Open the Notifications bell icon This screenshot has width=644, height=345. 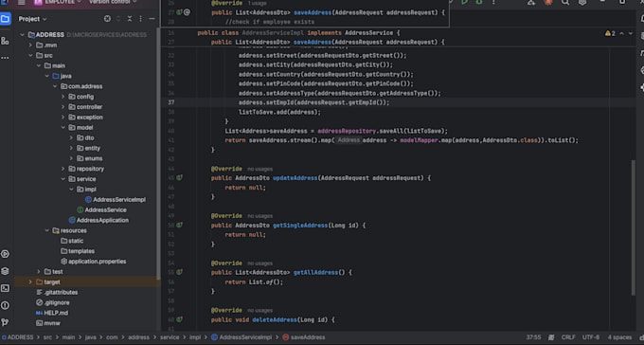(641, 19)
